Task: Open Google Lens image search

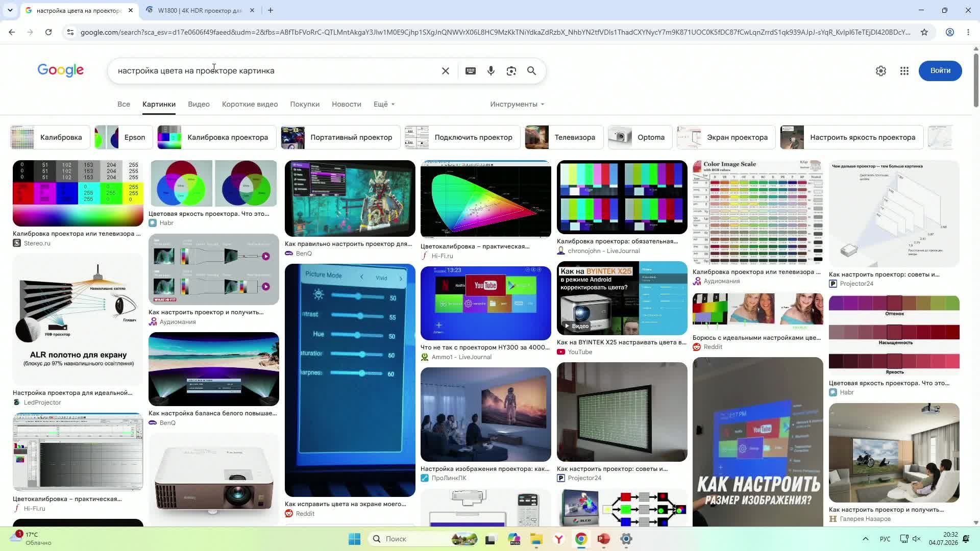Action: tap(511, 71)
